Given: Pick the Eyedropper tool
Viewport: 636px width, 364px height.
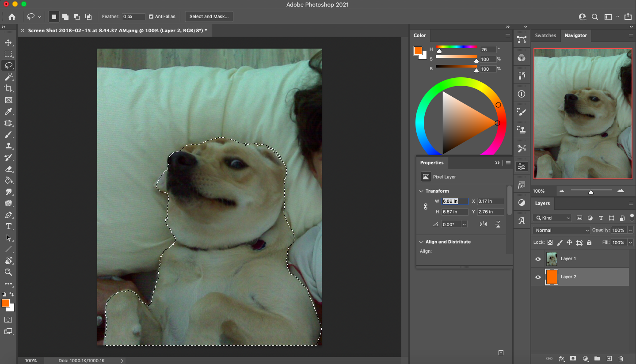Looking at the screenshot, I should point(8,111).
